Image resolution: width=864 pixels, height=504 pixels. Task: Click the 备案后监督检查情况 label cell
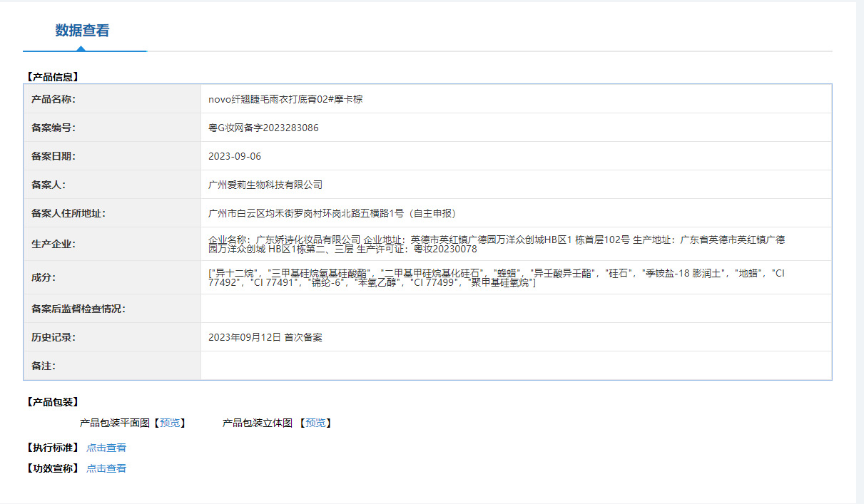coord(112,309)
